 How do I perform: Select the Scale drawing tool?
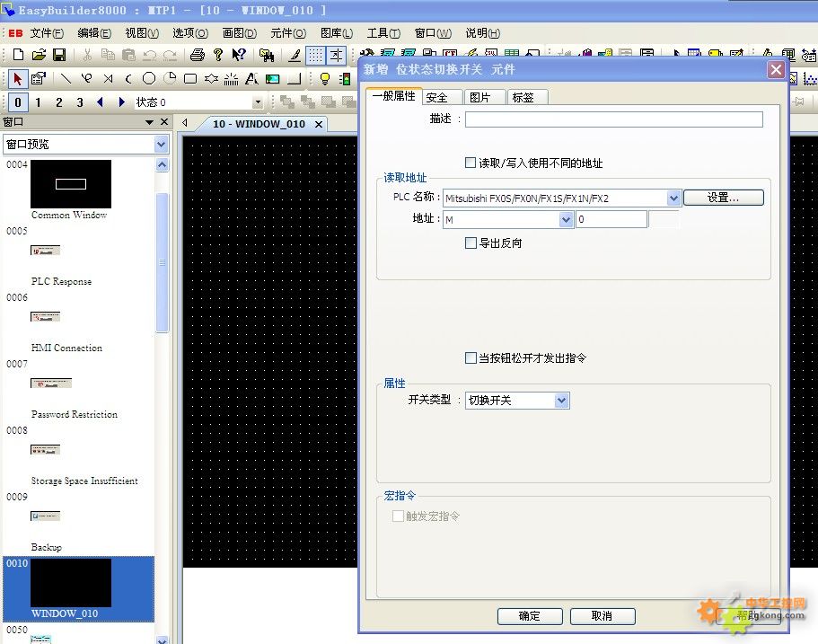pyautogui.click(x=231, y=79)
